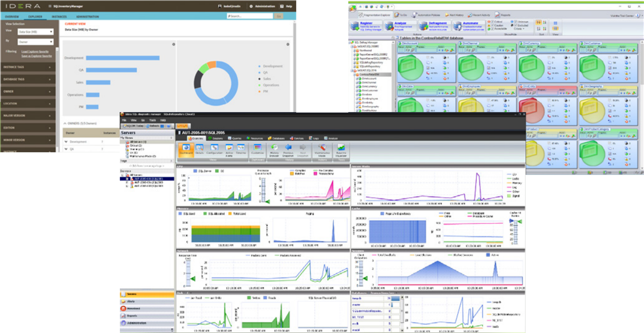Open the Timeline view in diagnostic manager
This screenshot has height=333, width=644.
click(242, 149)
